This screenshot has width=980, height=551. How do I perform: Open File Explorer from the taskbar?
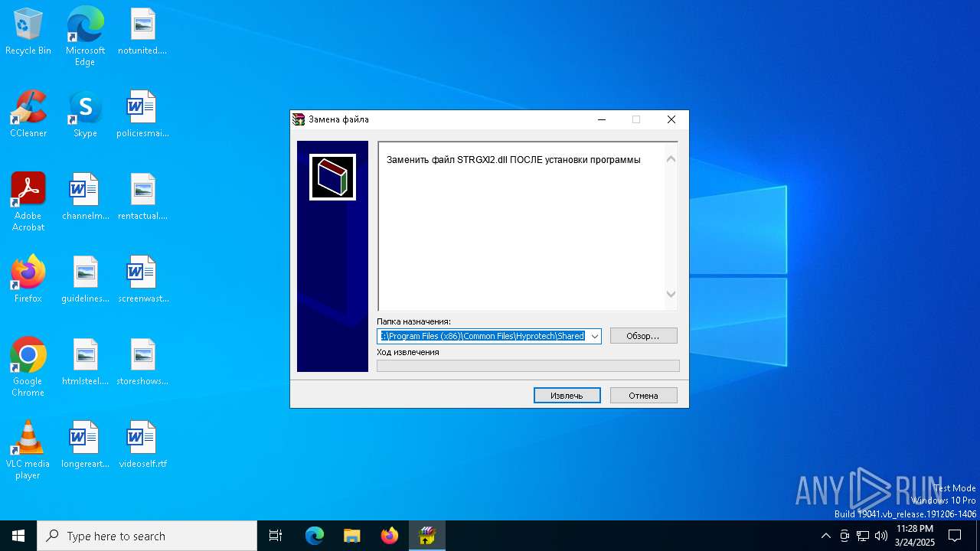(x=352, y=536)
